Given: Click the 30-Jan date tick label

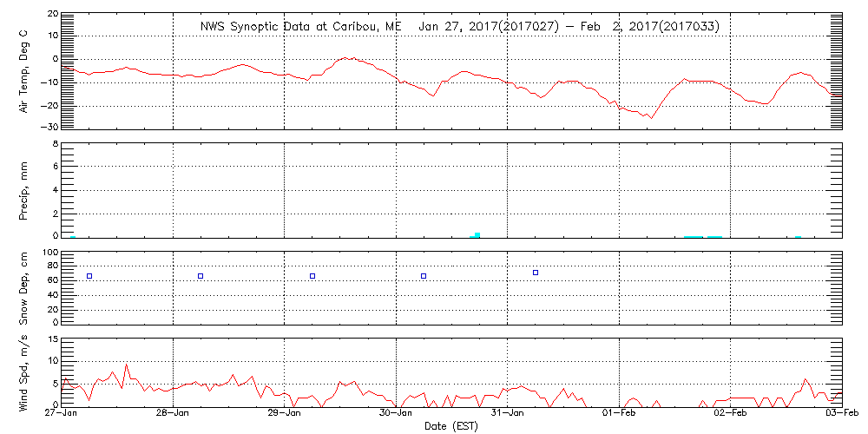Looking at the screenshot, I should [397, 414].
